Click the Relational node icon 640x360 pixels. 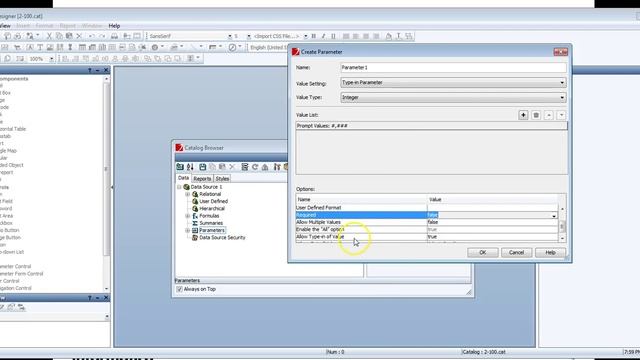tap(195, 194)
